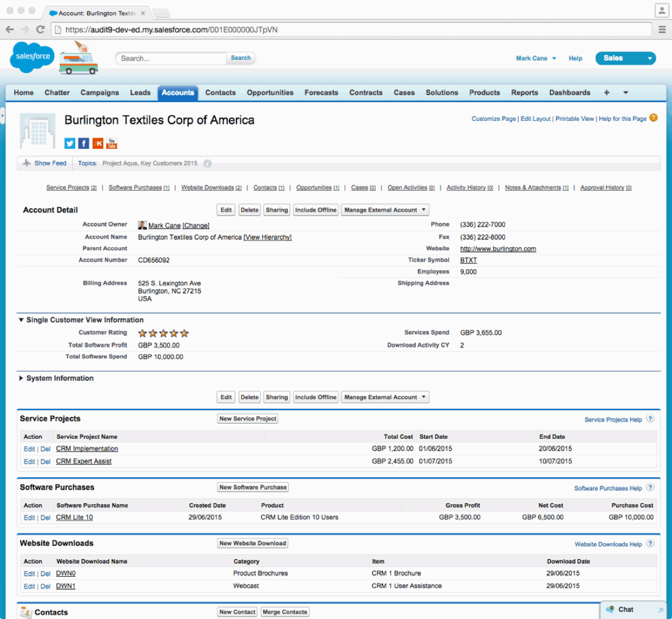The height and width of the screenshot is (619, 672).
Task: Click the Salesforce cloud logo
Action: (x=32, y=57)
